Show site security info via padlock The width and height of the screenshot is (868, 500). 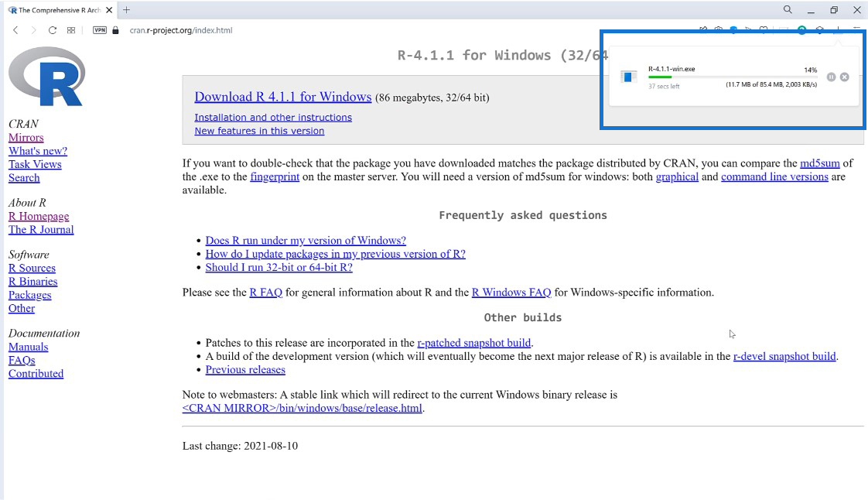click(x=115, y=30)
